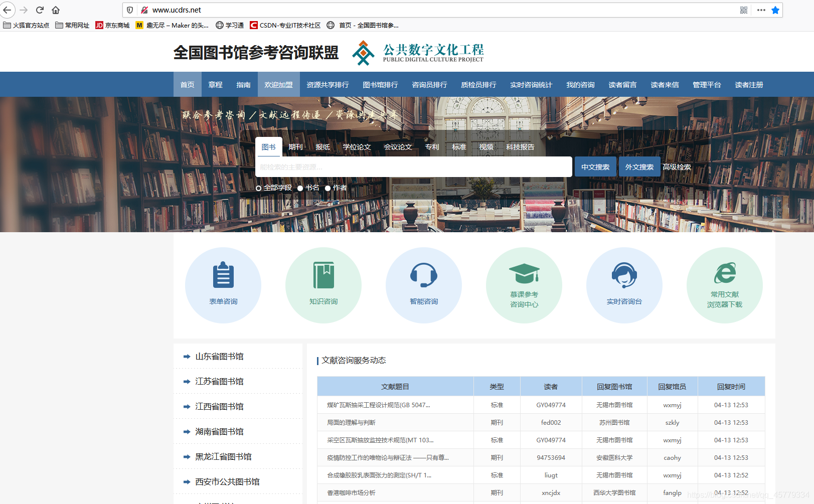Bookmark this page with the star icon
The image size is (814, 504).
point(775,10)
